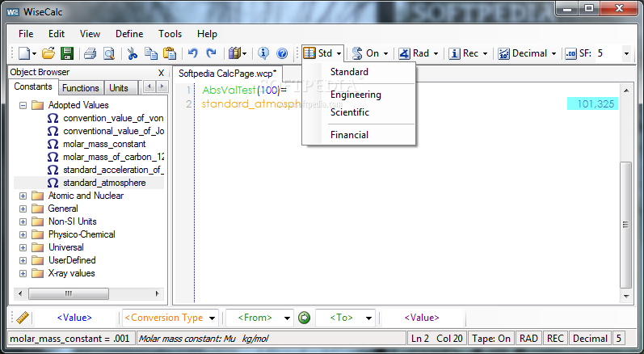Open the File menu
This screenshot has height=354, width=644.
(26, 34)
